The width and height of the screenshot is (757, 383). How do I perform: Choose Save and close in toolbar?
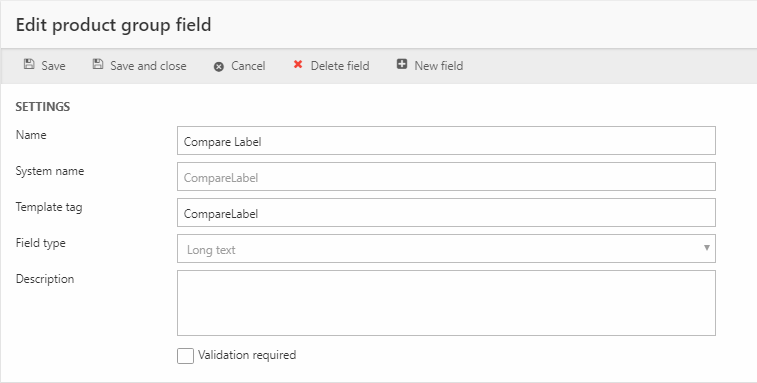[x=148, y=66]
